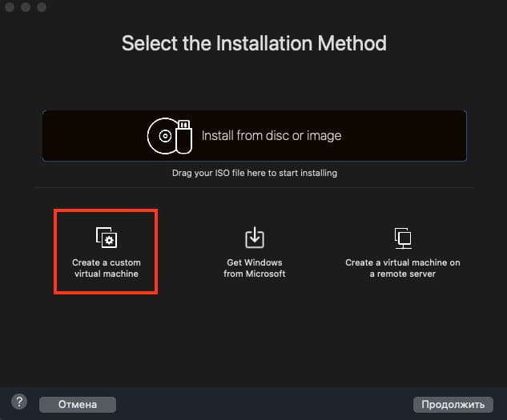Choose 'Install from disc or image' label
The image size is (507, 420).
[x=271, y=136]
